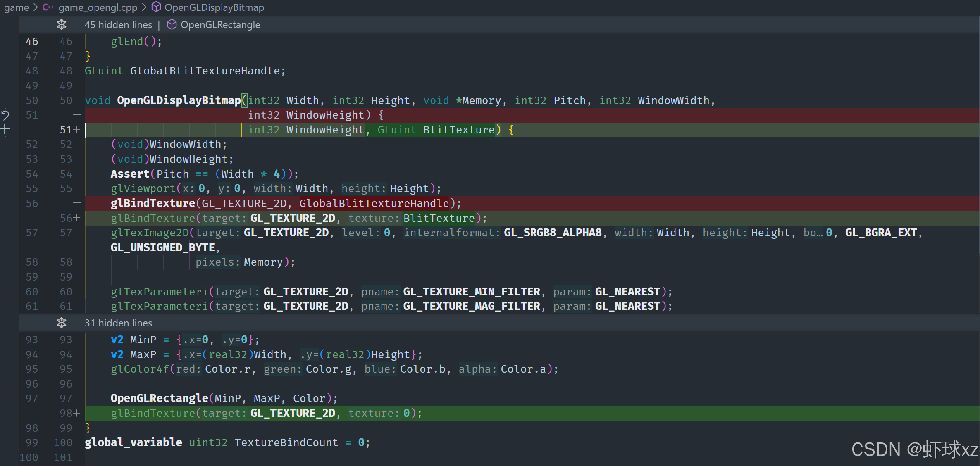
Task: Click the cube icon beside OpenGLRectangle
Action: click(172, 25)
